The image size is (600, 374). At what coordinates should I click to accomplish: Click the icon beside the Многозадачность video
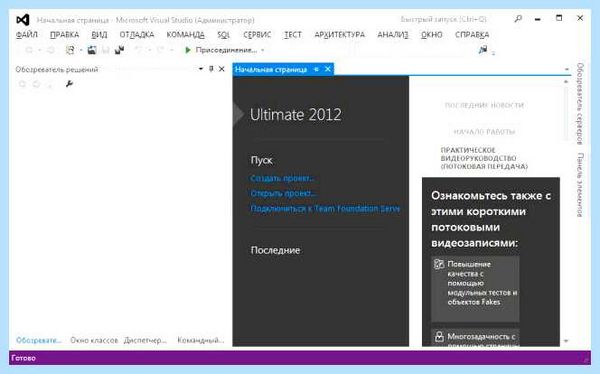tap(439, 336)
